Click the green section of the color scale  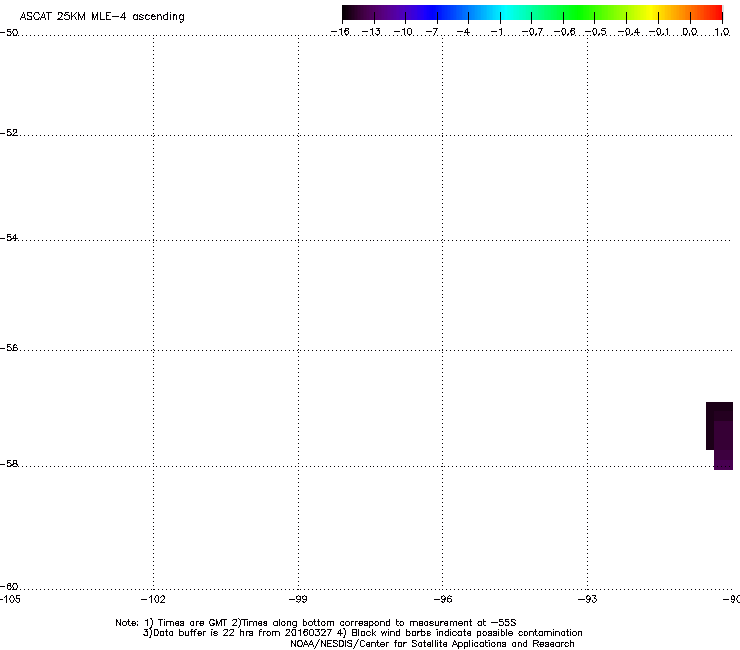pos(580,13)
